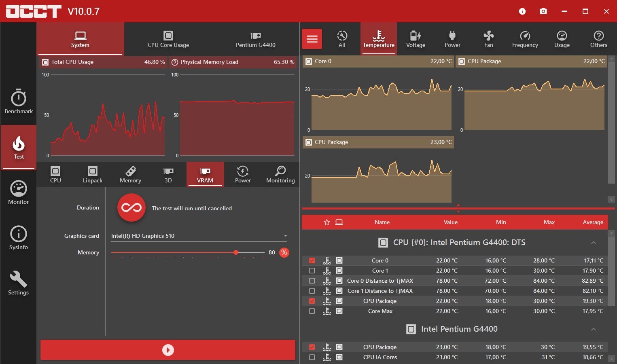This screenshot has height=364, width=617.
Task: Filter sensors by Others
Action: coord(599,39)
